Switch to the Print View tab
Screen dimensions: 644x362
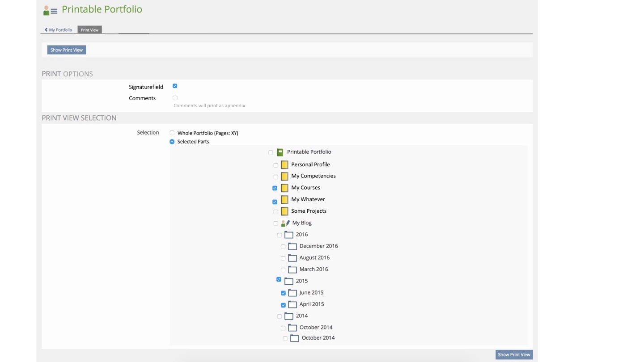click(x=89, y=30)
